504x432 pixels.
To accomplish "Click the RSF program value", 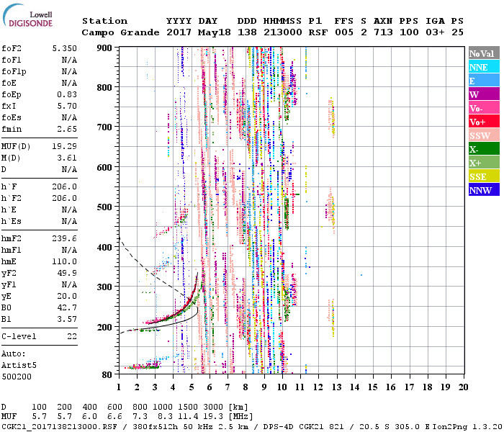I will [x=318, y=32].
